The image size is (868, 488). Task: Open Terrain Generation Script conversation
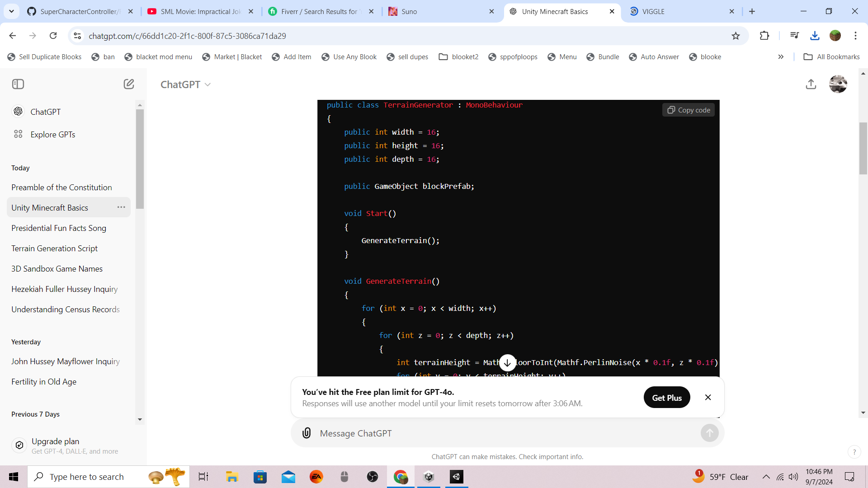pos(55,249)
